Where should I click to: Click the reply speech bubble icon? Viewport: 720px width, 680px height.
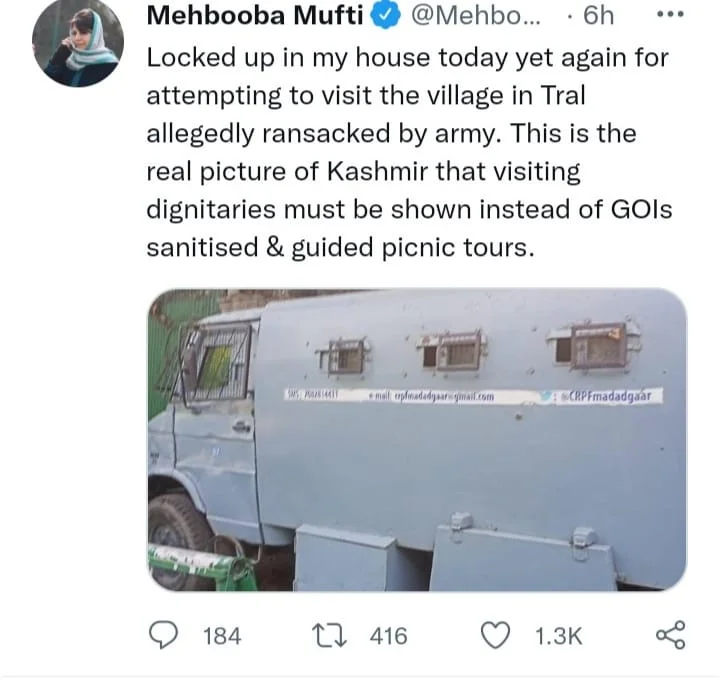[165, 634]
